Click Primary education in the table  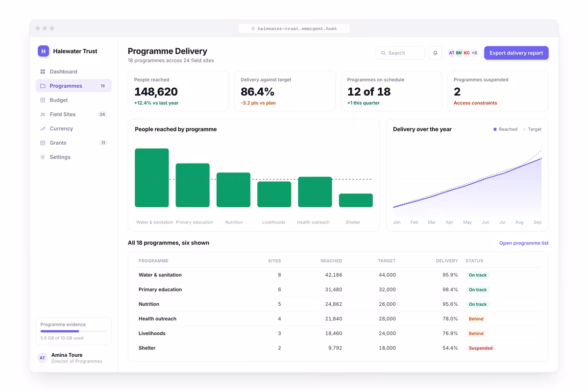pyautogui.click(x=160, y=290)
